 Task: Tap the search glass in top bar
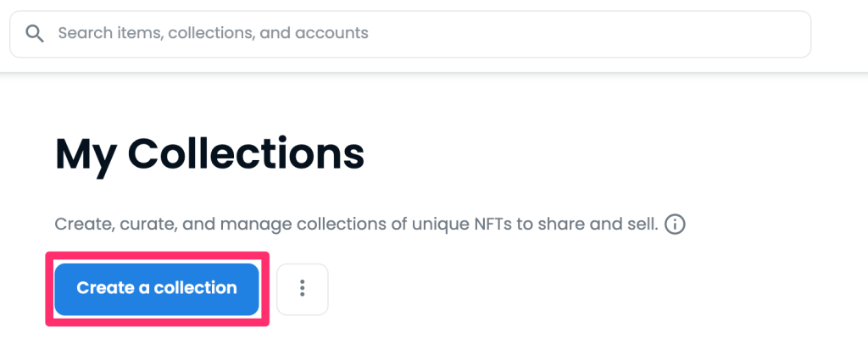(x=35, y=34)
